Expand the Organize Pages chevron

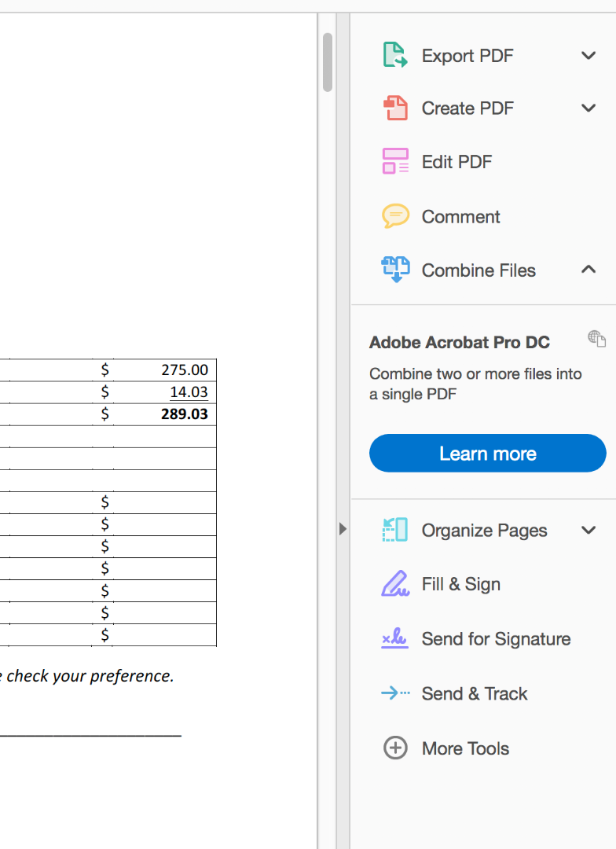click(x=588, y=530)
